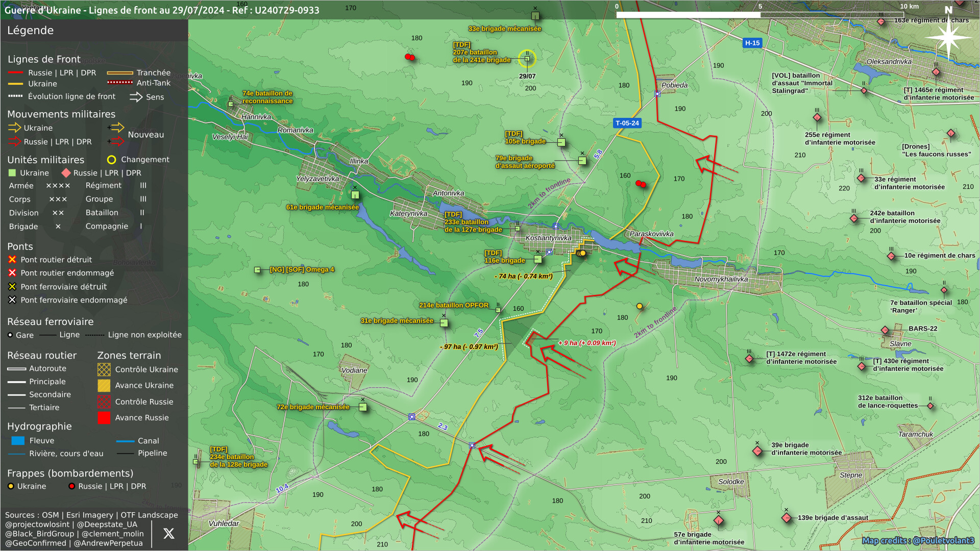Click the X (Twitter) logo icon

tap(168, 534)
